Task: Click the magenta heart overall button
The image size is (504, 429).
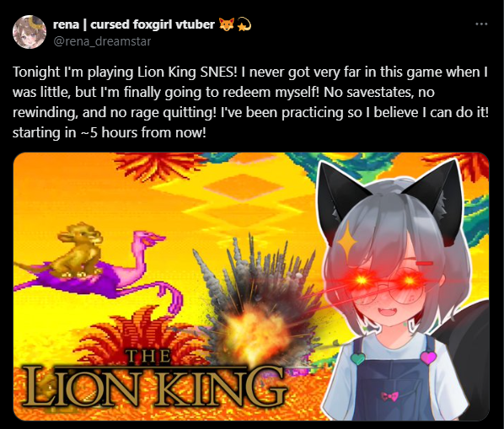Action: coord(428,357)
